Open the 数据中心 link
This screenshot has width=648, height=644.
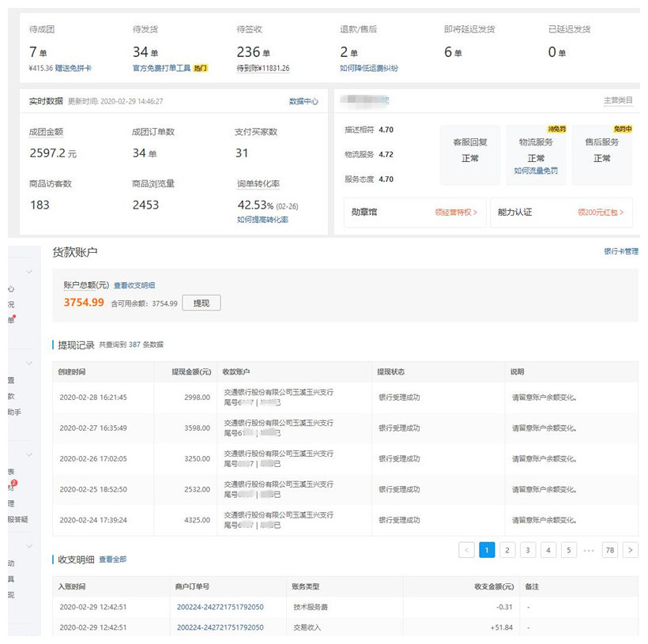(x=303, y=101)
